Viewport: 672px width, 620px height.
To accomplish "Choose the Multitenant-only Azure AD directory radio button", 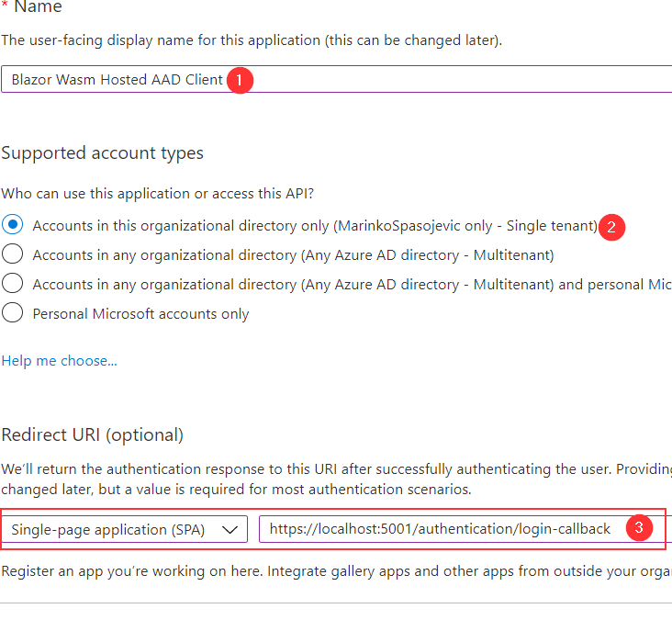I will pyautogui.click(x=13, y=254).
